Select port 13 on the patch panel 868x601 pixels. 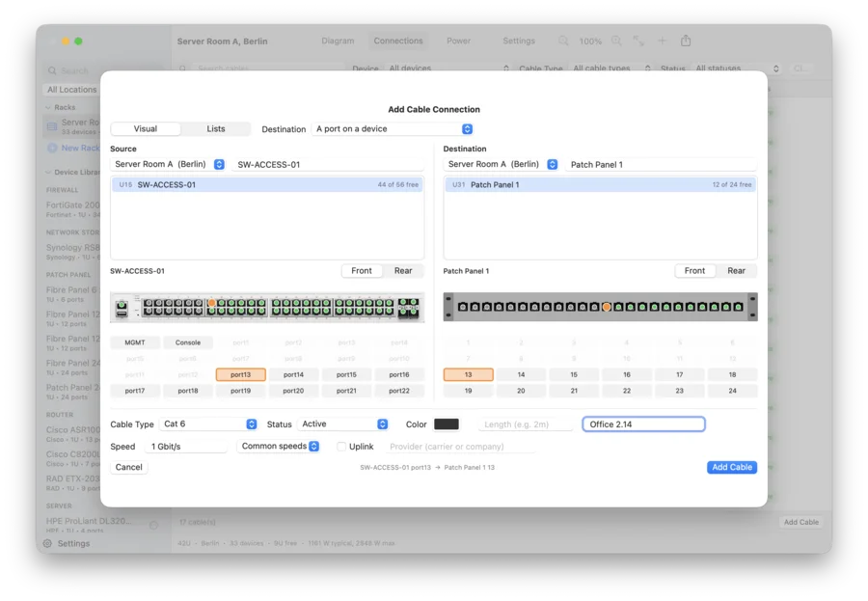[469, 375]
